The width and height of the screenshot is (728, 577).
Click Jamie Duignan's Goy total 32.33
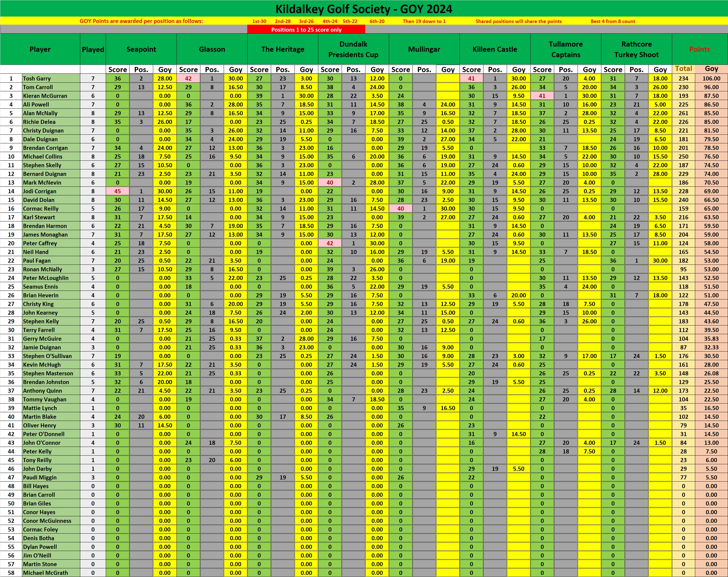click(711, 347)
